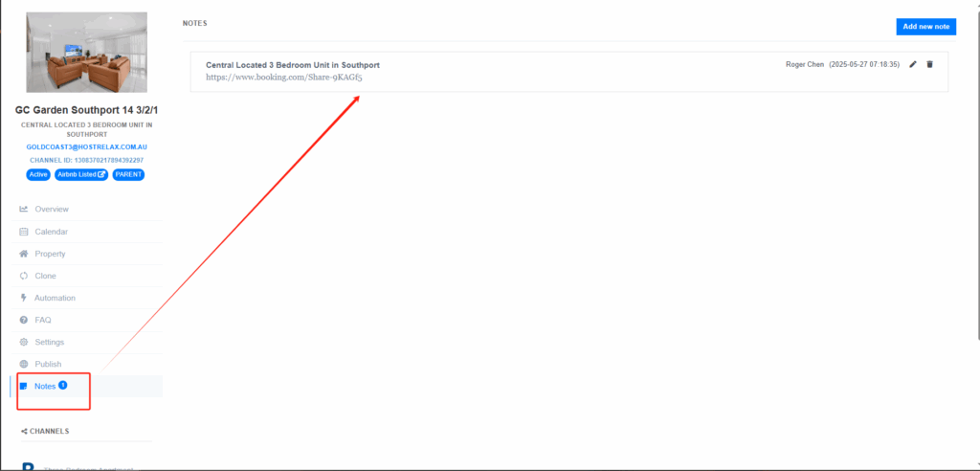Screen dimensions: 980x471
Task: Click the FAQ question mark icon
Action: point(24,321)
